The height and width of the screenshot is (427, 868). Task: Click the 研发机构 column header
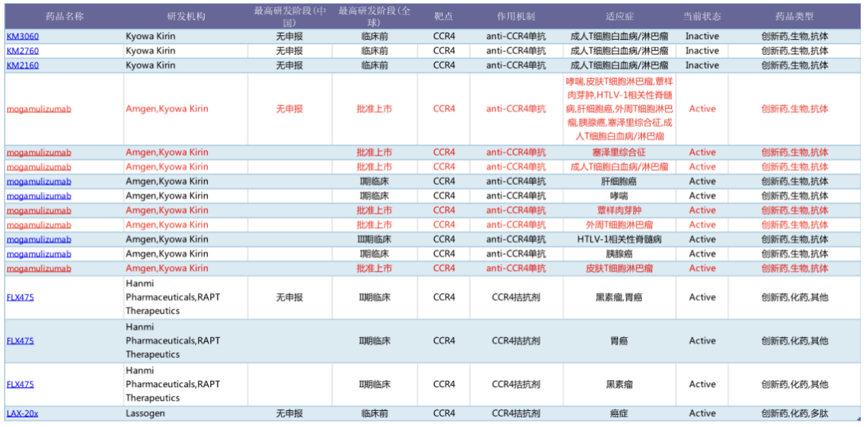(x=186, y=16)
